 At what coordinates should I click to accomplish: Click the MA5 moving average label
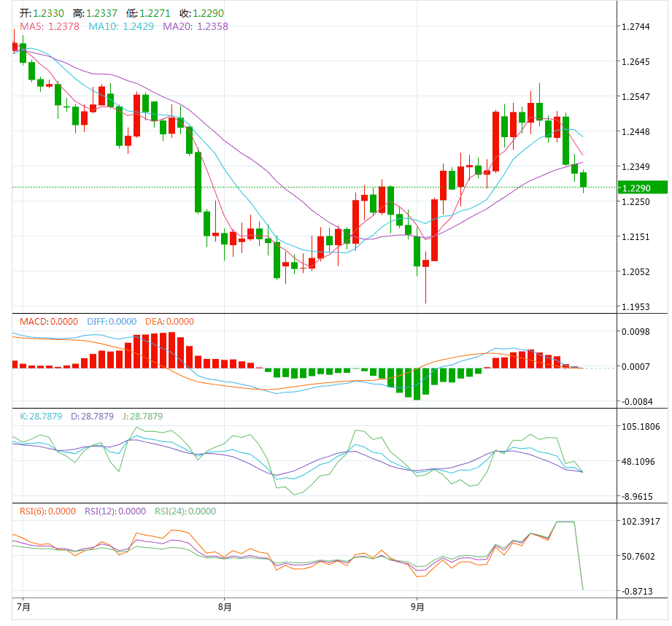coord(49,26)
